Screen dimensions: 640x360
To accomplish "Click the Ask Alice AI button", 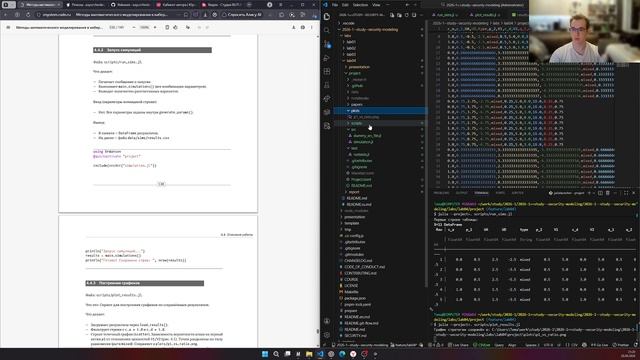I will (241, 15).
